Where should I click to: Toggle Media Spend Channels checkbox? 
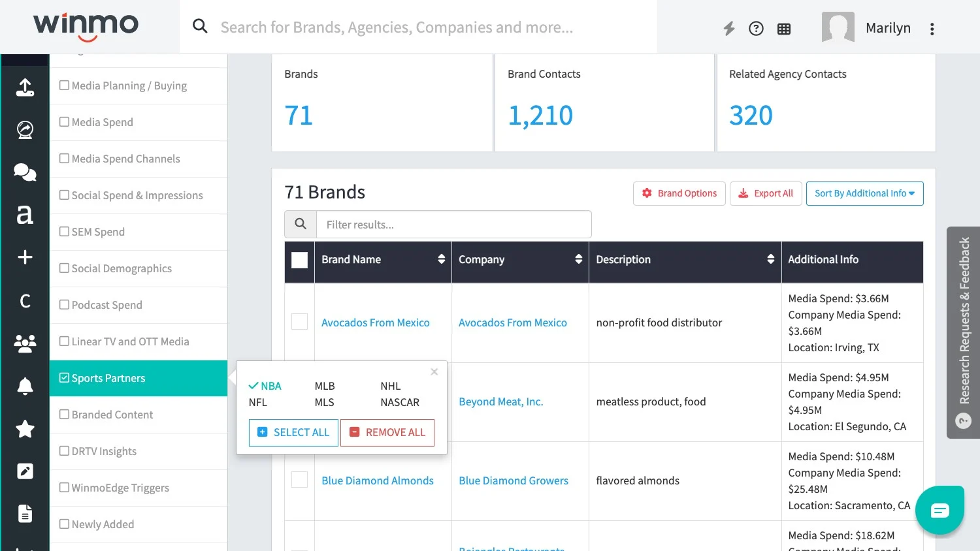[64, 158]
